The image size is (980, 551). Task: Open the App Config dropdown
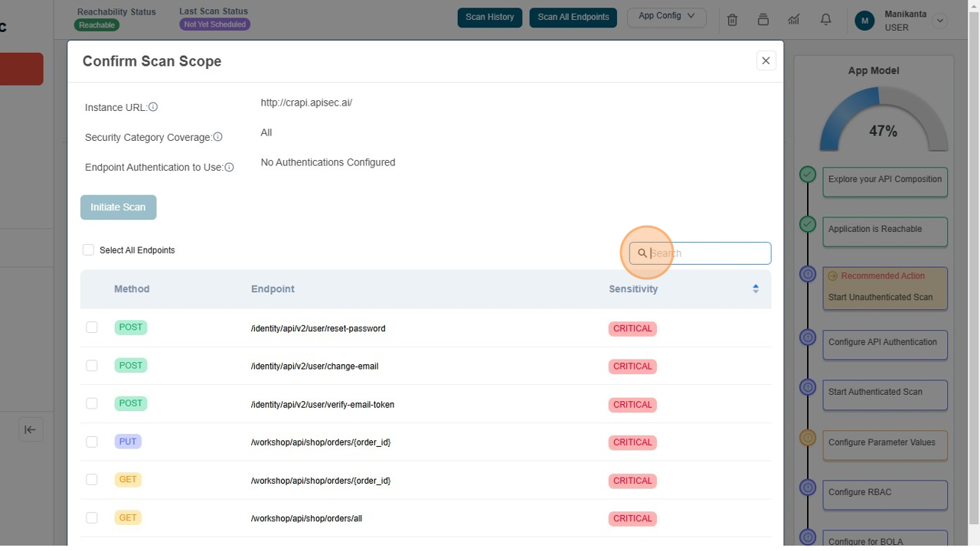pos(666,17)
